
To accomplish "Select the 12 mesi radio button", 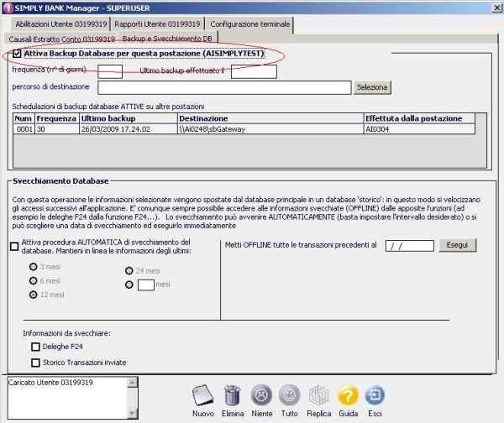I will [33, 295].
